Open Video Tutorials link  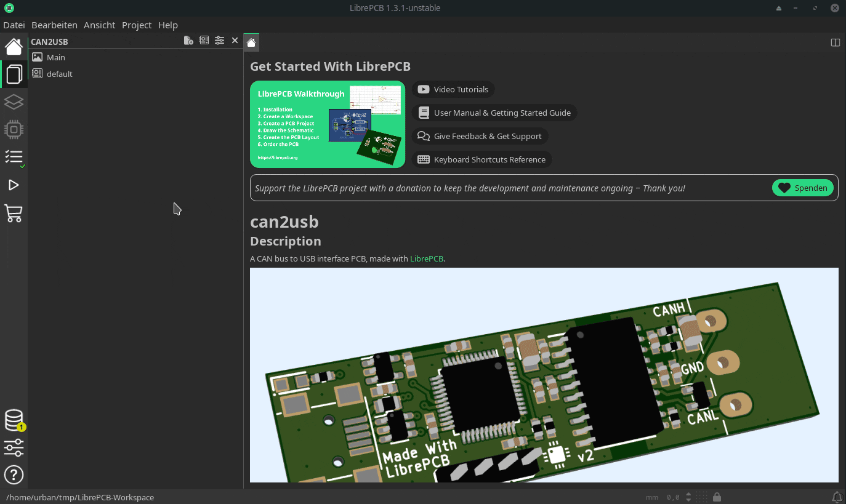pos(453,89)
